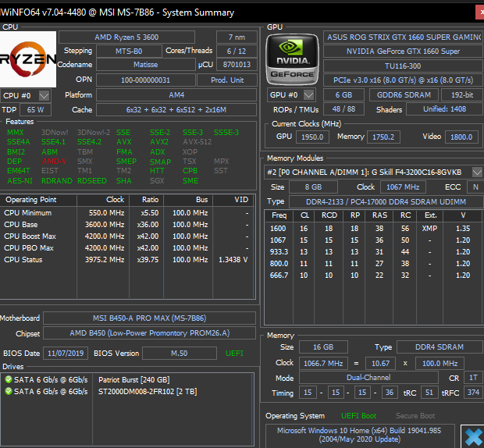
Task: Click the ROPs / TMUs 48 / 88 value
Action: coord(343,109)
